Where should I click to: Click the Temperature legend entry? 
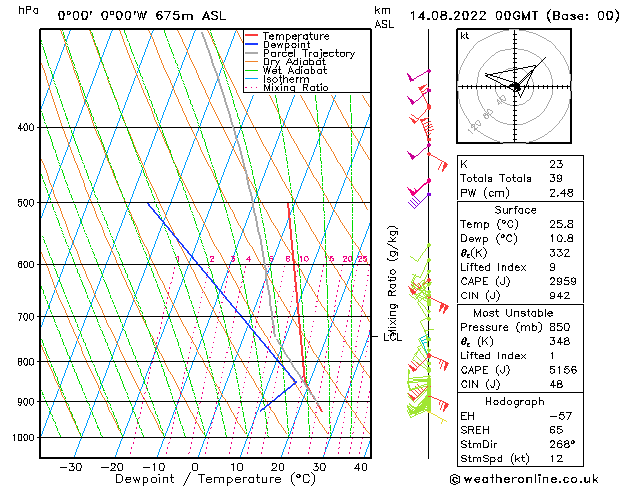pyautogui.click(x=287, y=36)
